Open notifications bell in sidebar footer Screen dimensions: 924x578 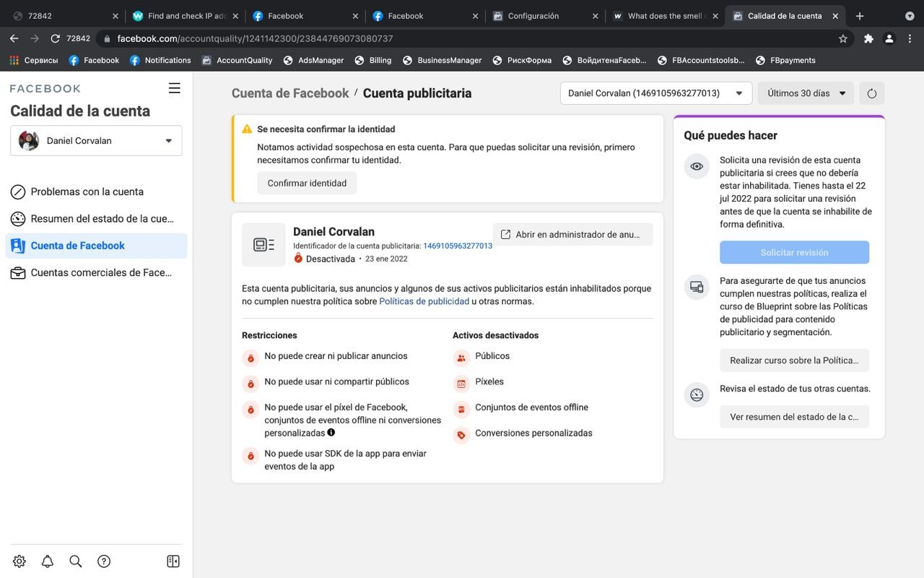[x=48, y=561]
